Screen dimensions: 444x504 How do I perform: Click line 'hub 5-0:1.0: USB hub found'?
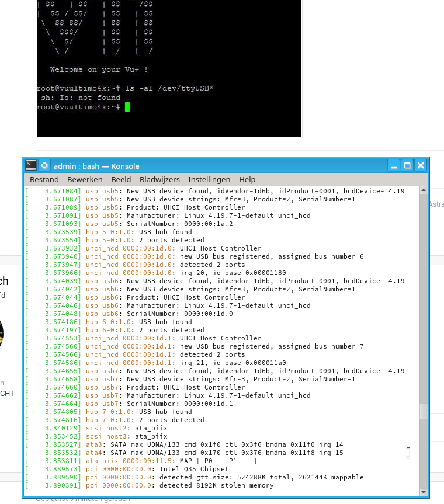click(138, 232)
